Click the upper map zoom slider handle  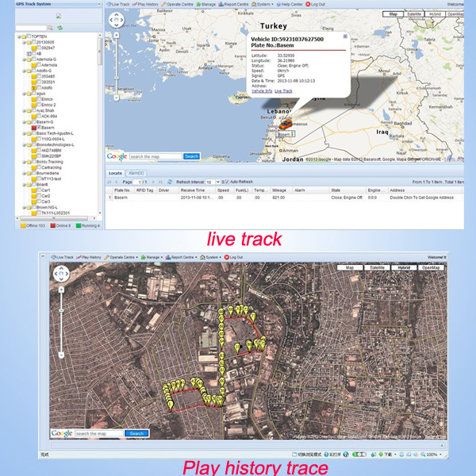pyautogui.click(x=117, y=79)
